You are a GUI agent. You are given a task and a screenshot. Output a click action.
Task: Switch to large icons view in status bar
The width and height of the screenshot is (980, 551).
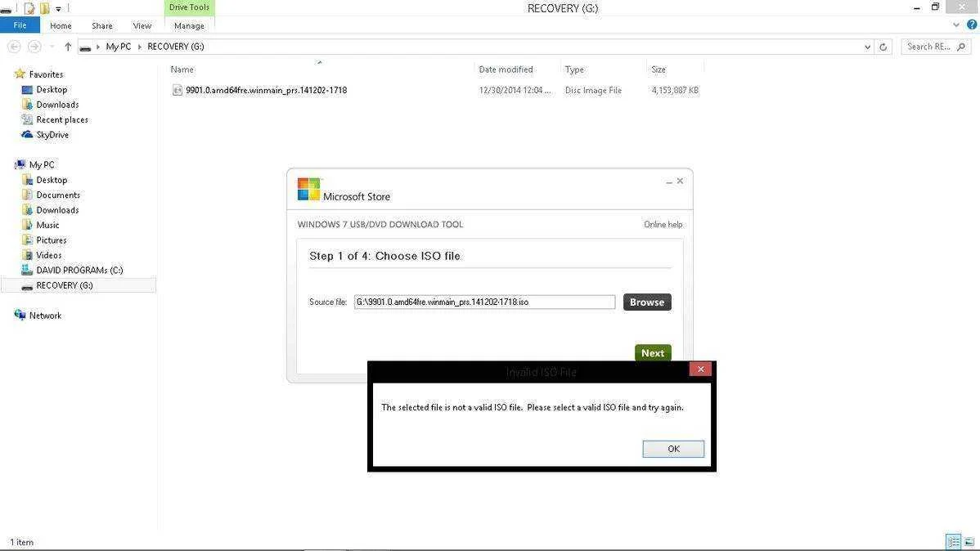969,542
